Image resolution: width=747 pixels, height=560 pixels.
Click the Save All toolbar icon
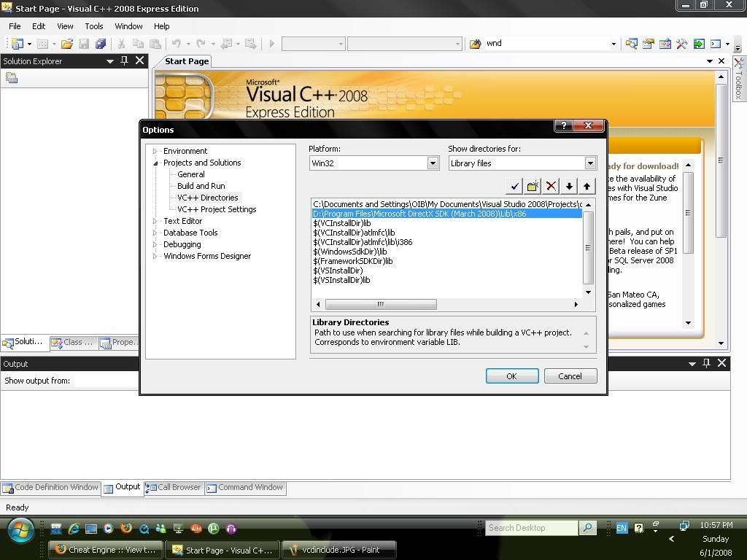[x=101, y=44]
